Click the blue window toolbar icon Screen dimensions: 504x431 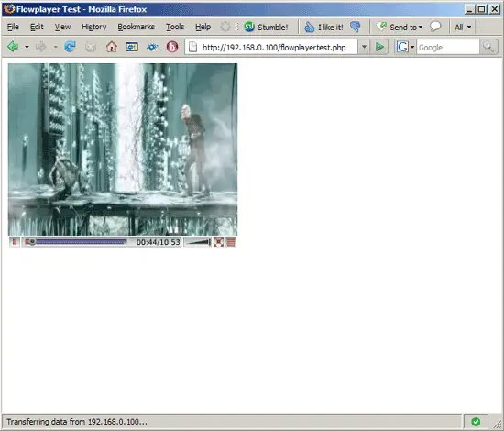click(132, 48)
